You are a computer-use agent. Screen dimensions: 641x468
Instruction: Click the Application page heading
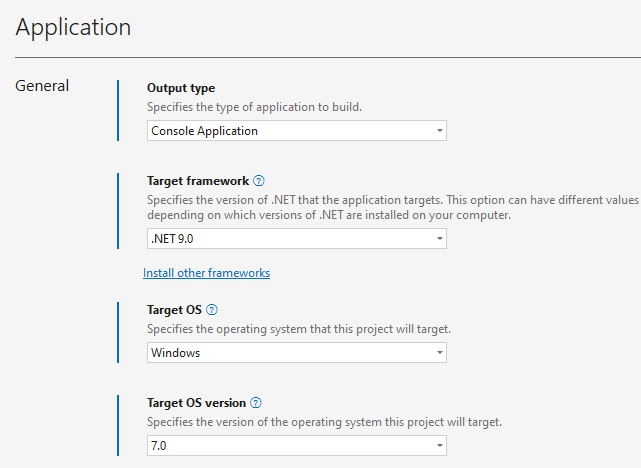(x=73, y=27)
